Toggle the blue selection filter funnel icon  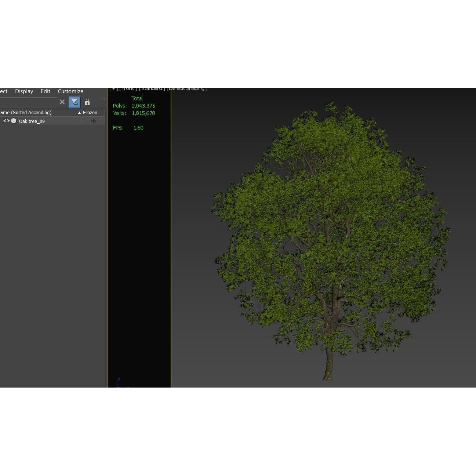75,102
